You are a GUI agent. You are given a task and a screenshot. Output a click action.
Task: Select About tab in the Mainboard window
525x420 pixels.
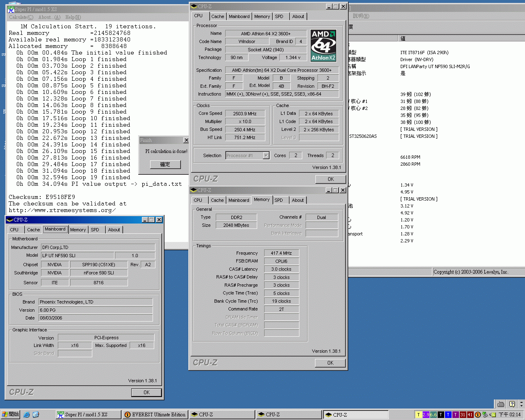click(x=114, y=230)
